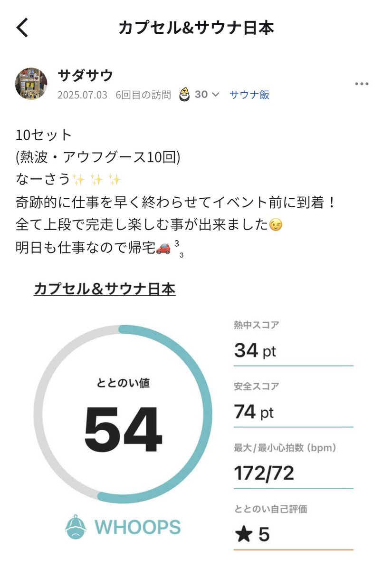Tap the back arrow icon
This screenshot has width=392, height=570.
(x=22, y=28)
